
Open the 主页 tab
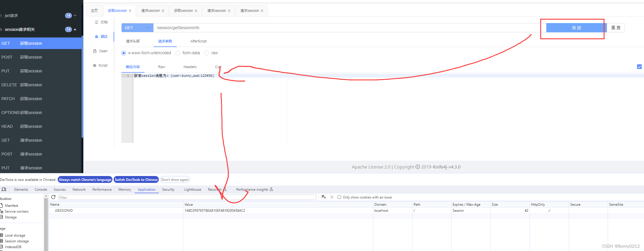tap(94, 11)
